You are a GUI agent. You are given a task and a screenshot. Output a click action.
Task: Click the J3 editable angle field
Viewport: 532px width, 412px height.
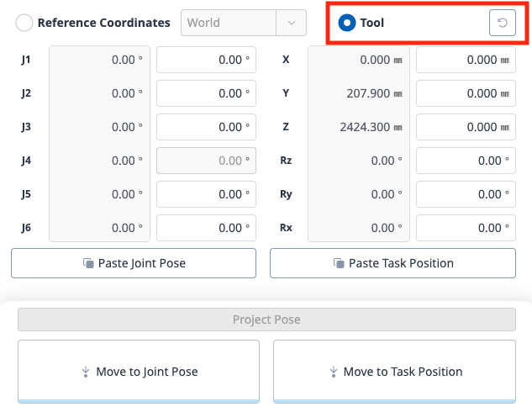click(x=206, y=127)
